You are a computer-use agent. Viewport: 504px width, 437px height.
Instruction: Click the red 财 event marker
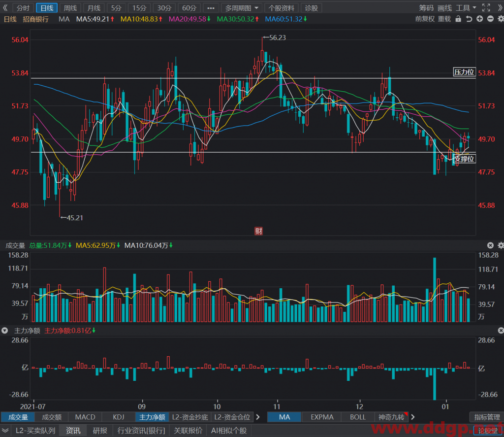258,231
